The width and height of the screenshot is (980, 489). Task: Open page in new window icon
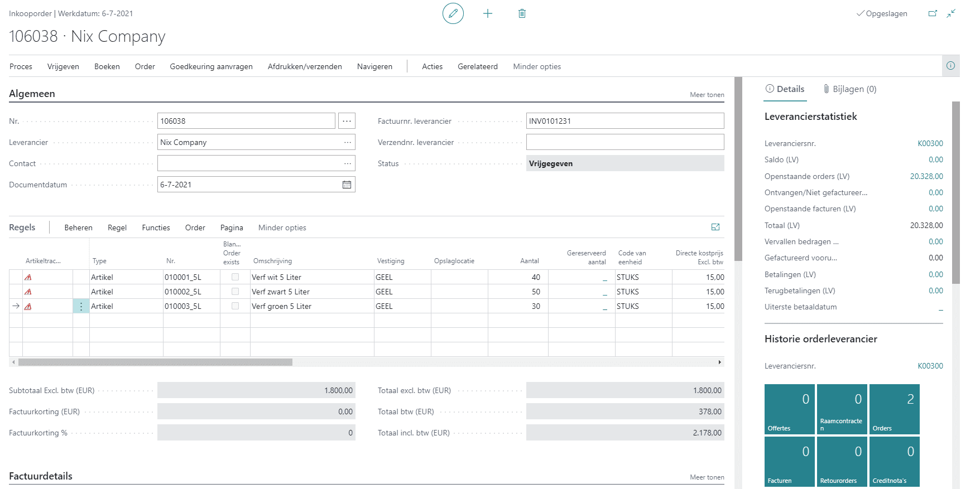[x=933, y=13]
